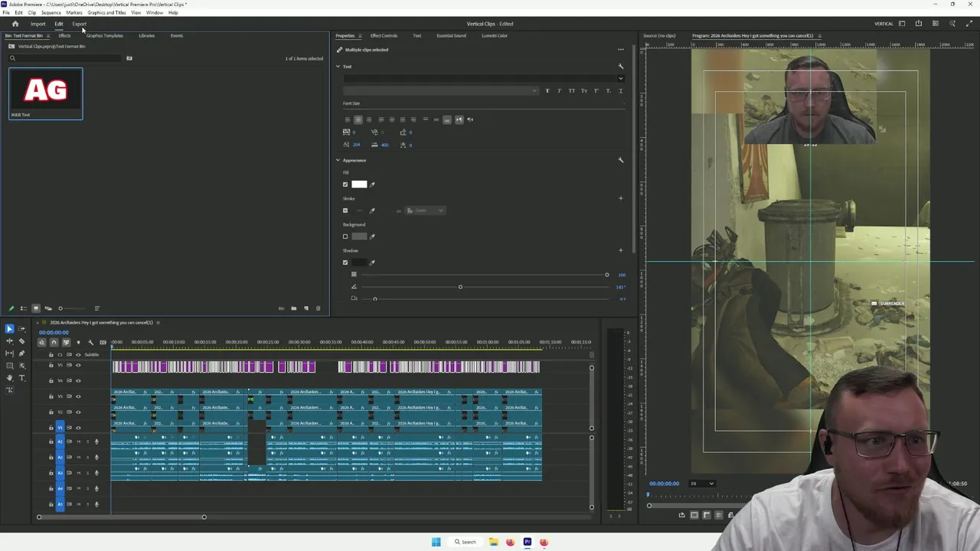Viewport: 980px width, 551px height.
Task: Toggle V3 track output eye
Action: [78, 396]
